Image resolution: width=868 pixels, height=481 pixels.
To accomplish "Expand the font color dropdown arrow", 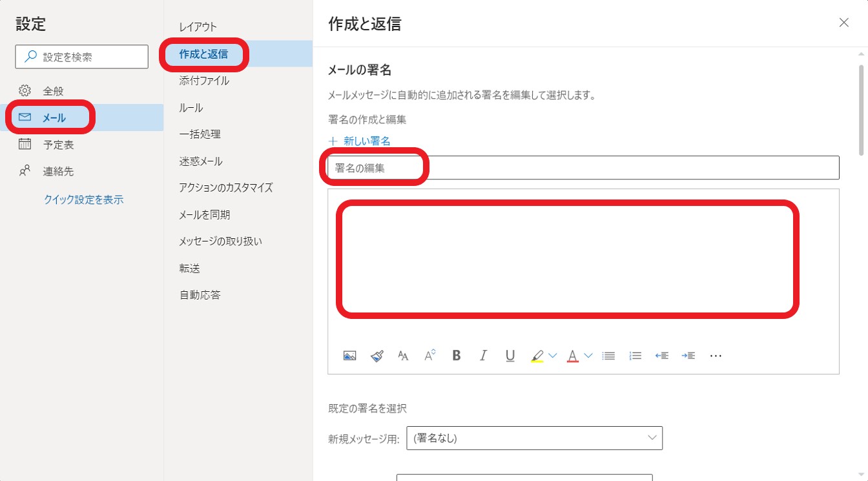I will click(x=588, y=355).
